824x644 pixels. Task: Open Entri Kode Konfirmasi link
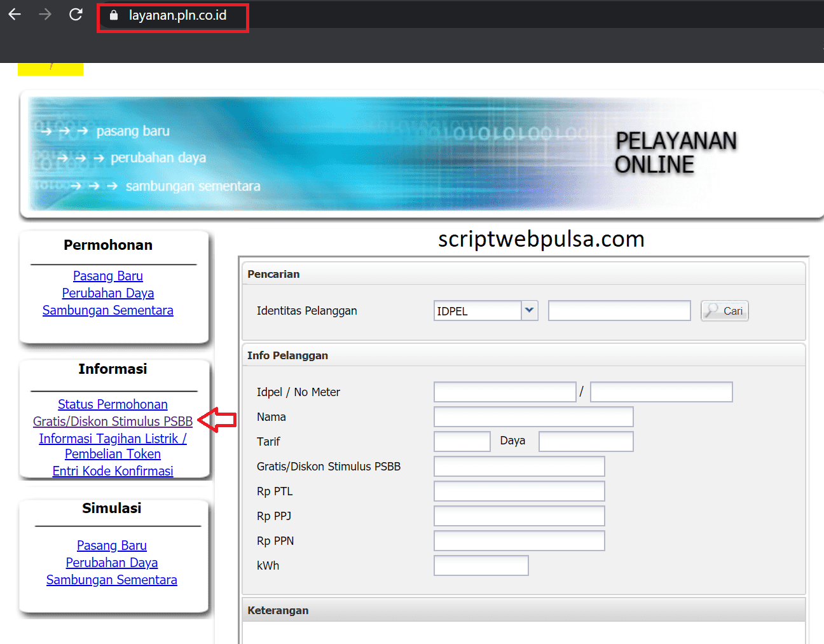[113, 470]
